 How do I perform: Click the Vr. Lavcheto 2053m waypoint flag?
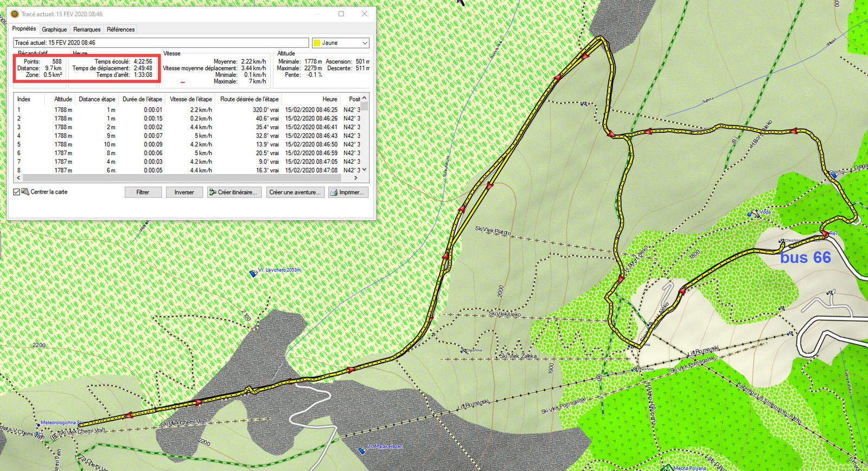point(252,274)
